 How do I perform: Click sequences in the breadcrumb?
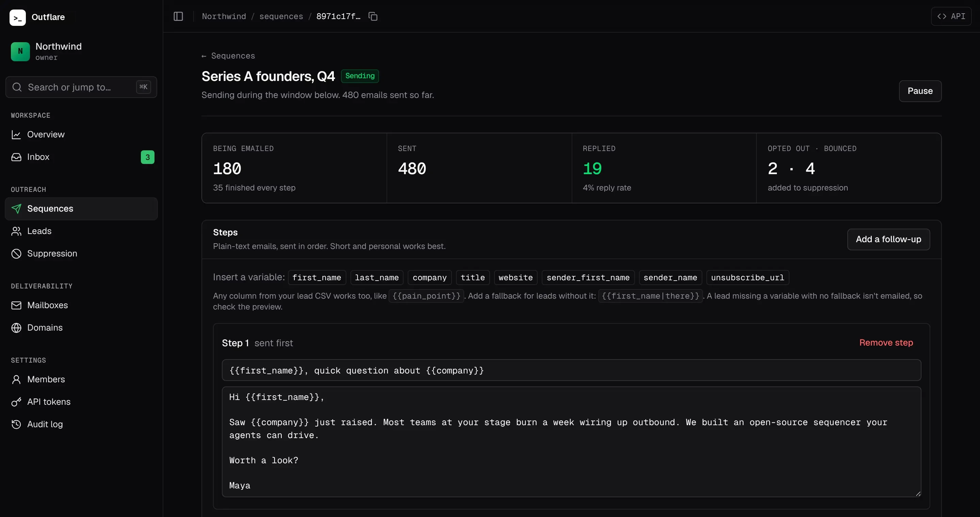(x=281, y=16)
